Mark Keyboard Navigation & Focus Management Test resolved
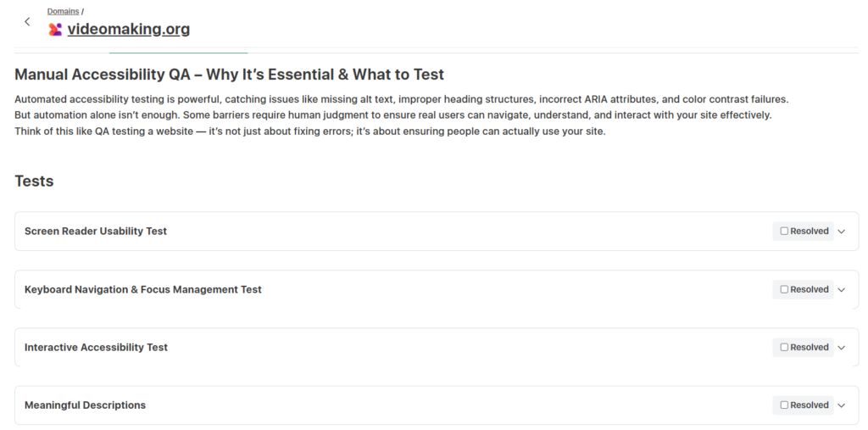This screenshot has width=868, height=430. click(784, 289)
